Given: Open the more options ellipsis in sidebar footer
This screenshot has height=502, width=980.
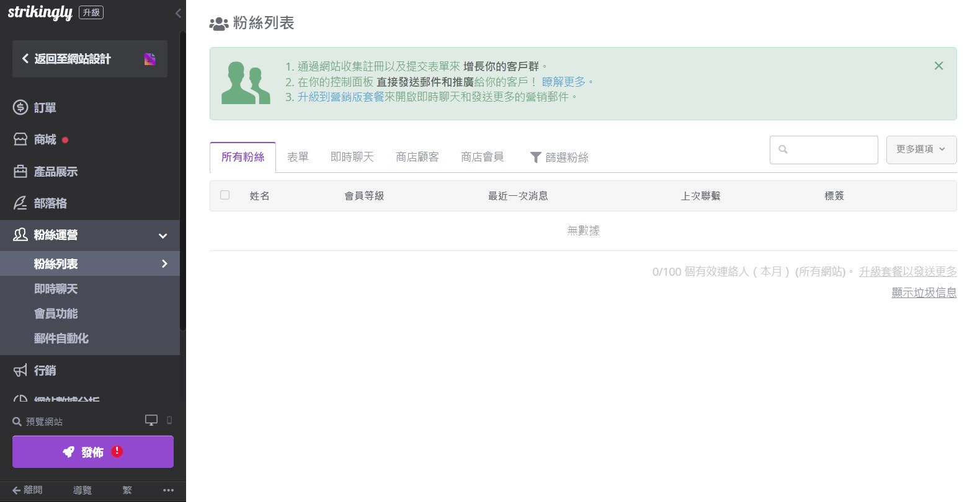Looking at the screenshot, I should pos(168,490).
